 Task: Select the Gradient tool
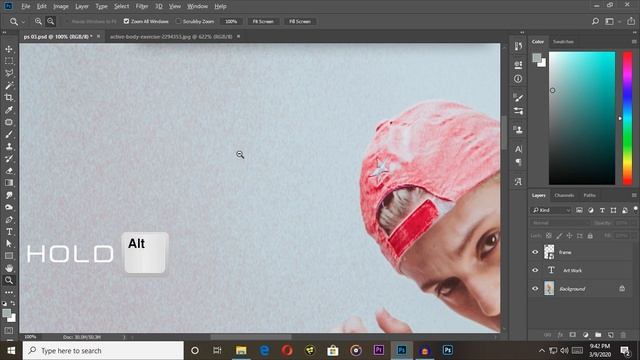point(9,183)
